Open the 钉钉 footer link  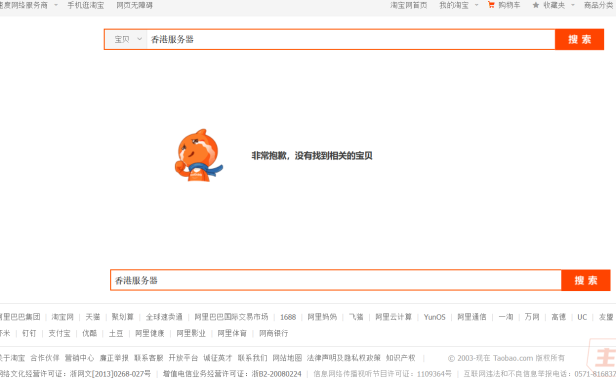point(29,333)
